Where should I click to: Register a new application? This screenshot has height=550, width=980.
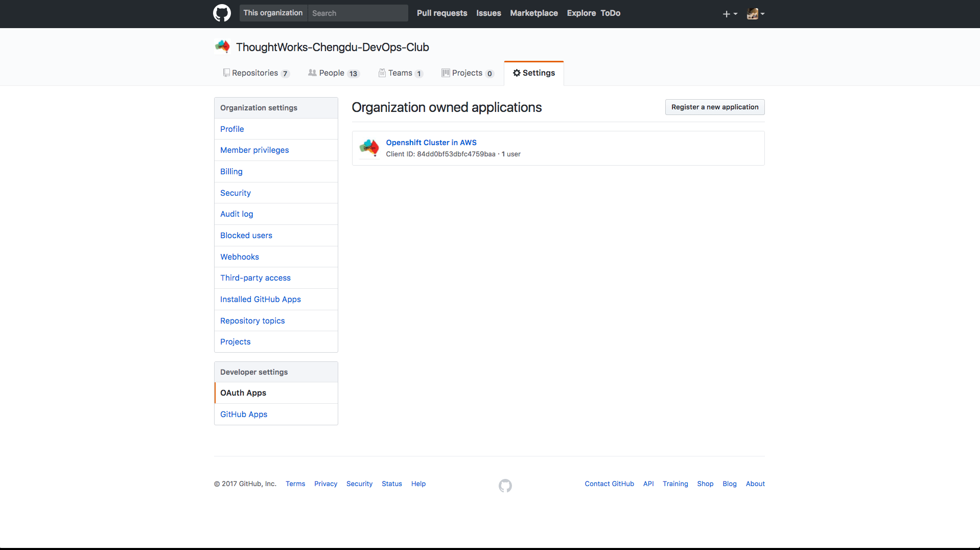pos(714,107)
